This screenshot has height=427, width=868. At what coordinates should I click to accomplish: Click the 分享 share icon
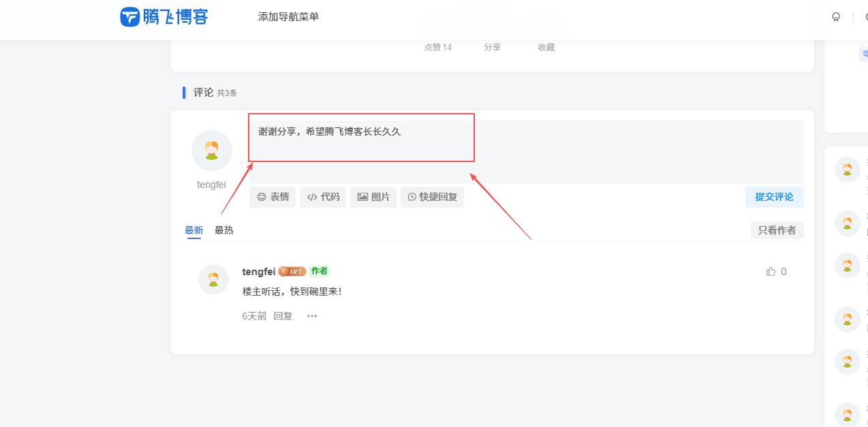point(492,47)
